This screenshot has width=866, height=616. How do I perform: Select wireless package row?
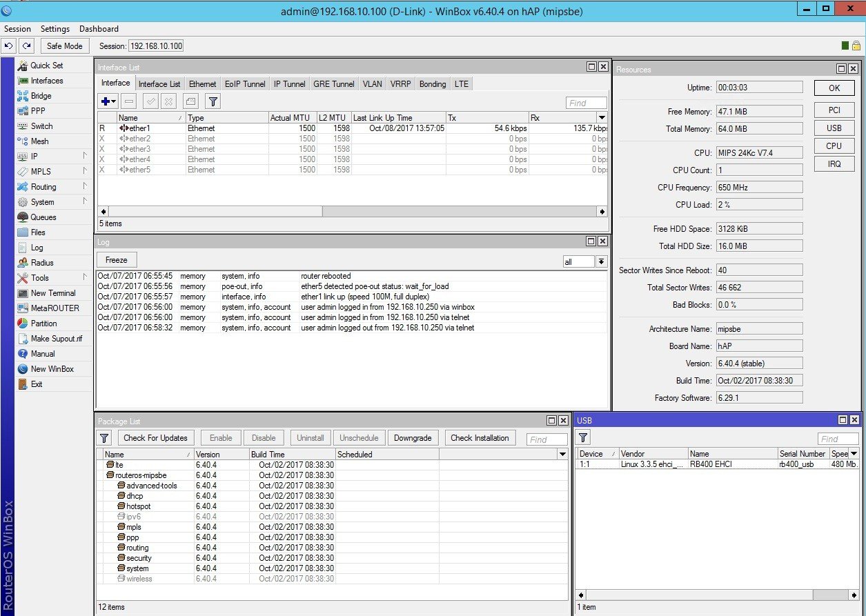point(332,579)
